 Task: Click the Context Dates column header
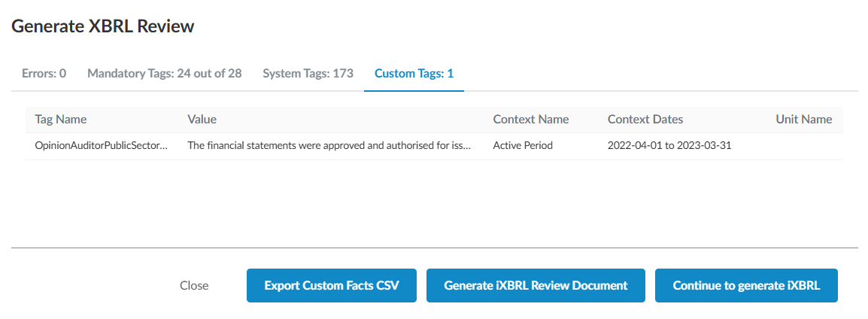pyautogui.click(x=645, y=120)
